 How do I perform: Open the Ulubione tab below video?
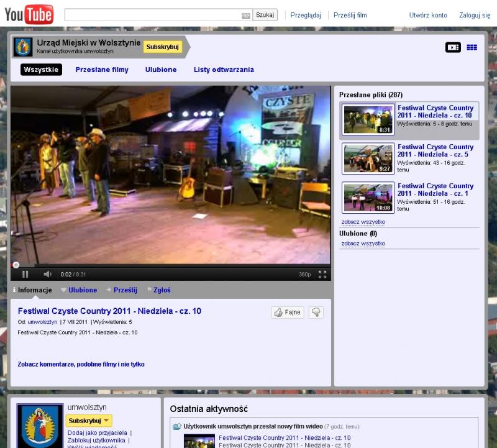coord(80,290)
